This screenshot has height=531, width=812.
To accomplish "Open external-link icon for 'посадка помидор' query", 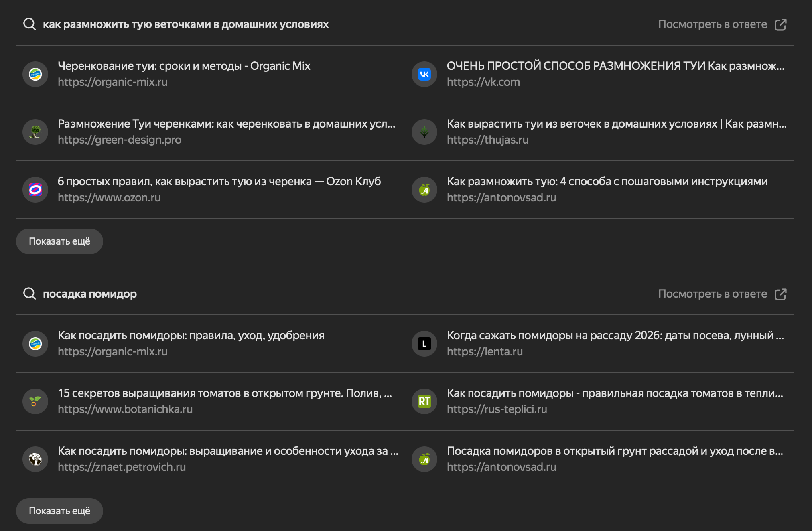I will pyautogui.click(x=781, y=294).
